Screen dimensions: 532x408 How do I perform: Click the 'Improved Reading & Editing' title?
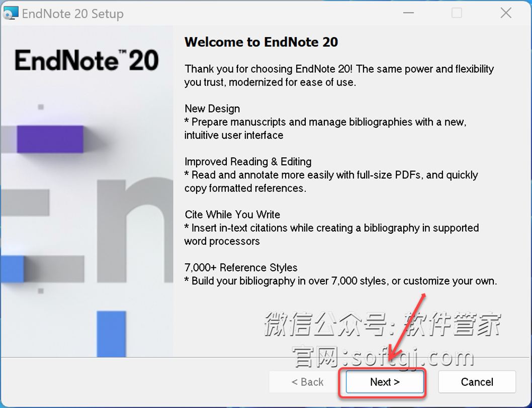pyautogui.click(x=248, y=161)
